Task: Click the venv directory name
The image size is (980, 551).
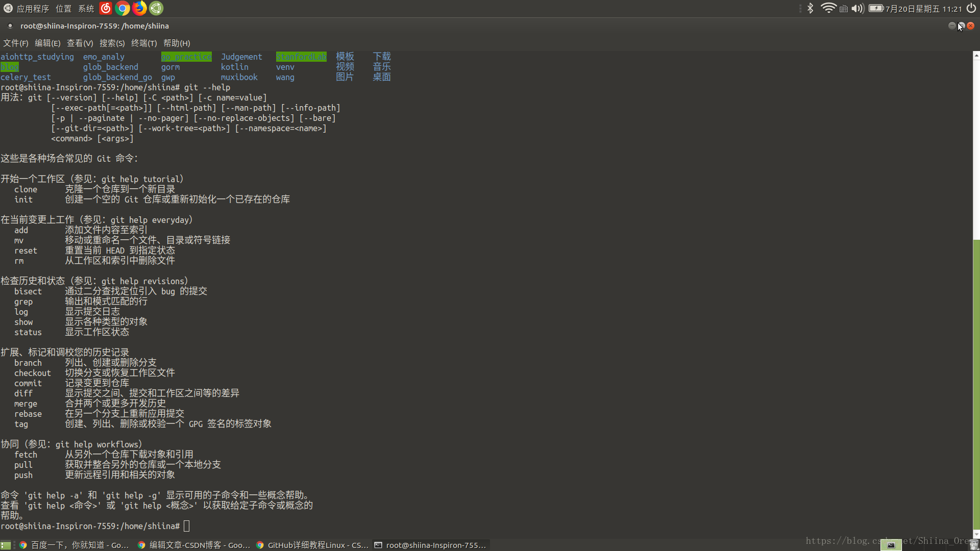Action: click(x=285, y=67)
